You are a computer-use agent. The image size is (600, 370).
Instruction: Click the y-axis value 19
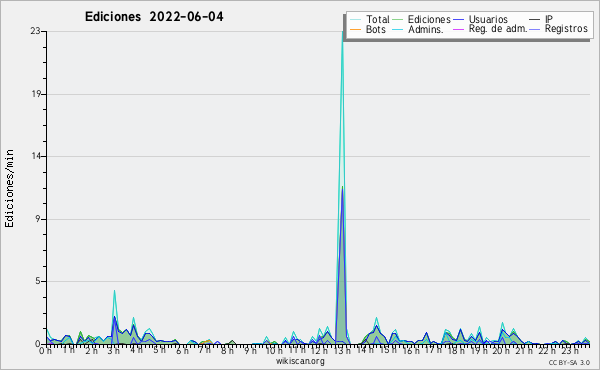click(x=35, y=94)
